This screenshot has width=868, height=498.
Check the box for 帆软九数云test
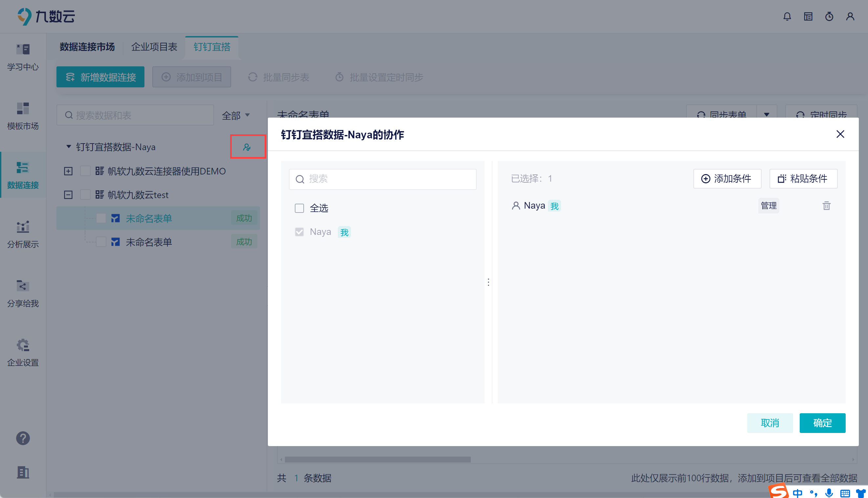[85, 194]
